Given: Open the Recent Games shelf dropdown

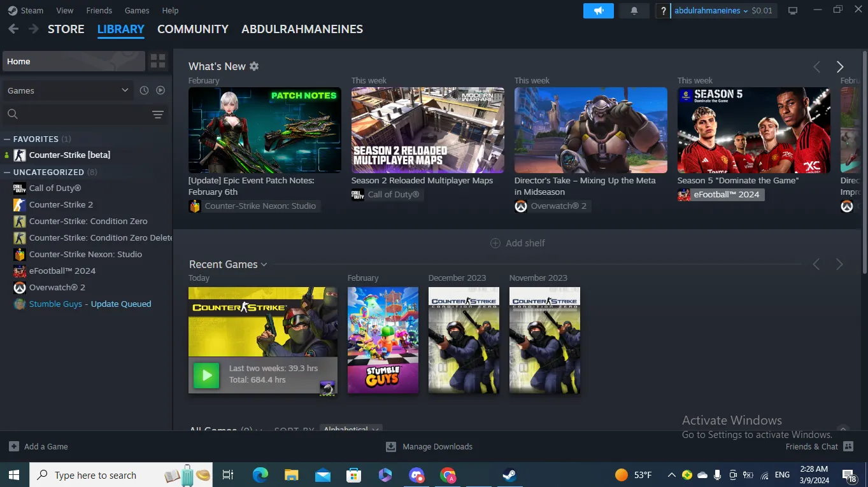Looking at the screenshot, I should tap(264, 264).
